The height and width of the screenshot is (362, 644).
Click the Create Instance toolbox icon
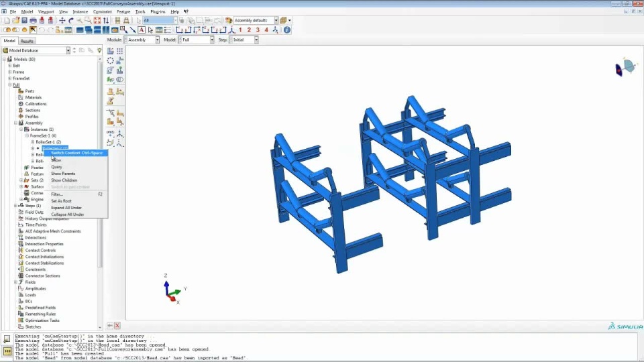tap(111, 52)
